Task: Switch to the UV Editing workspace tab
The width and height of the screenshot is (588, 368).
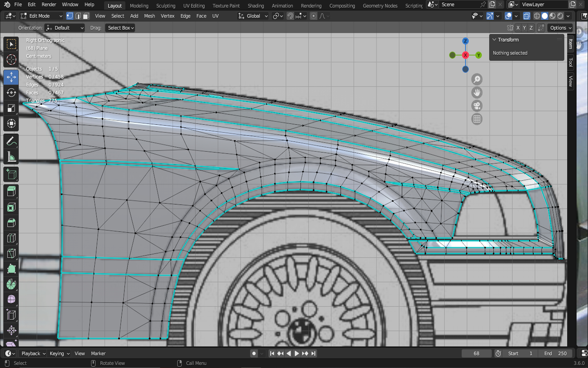Action: (x=194, y=6)
